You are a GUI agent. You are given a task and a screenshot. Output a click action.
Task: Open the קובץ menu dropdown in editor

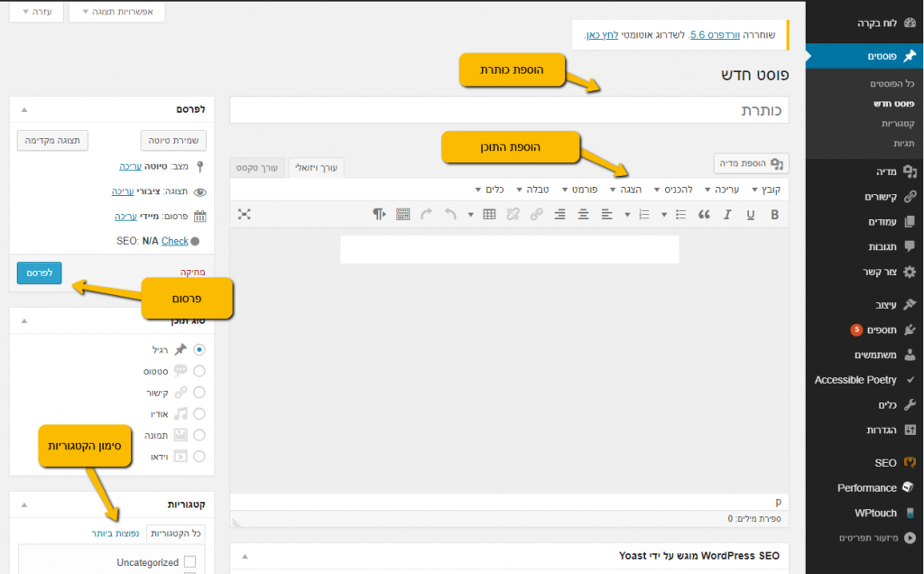[766, 190]
